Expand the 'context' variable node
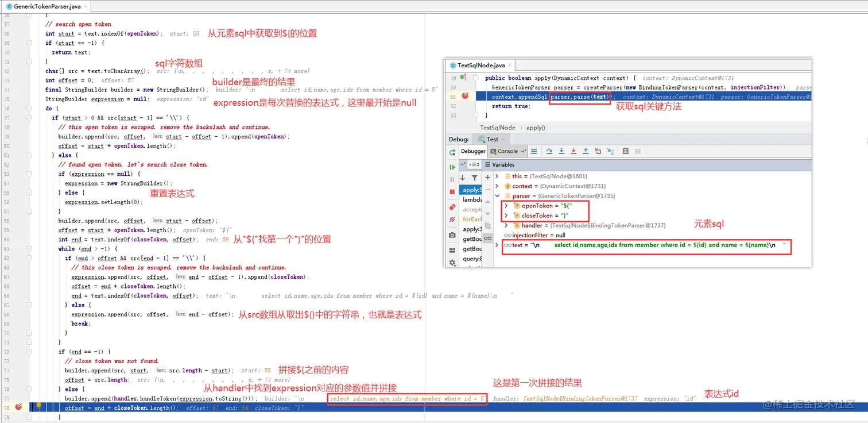The image size is (868, 423). pyautogui.click(x=497, y=186)
